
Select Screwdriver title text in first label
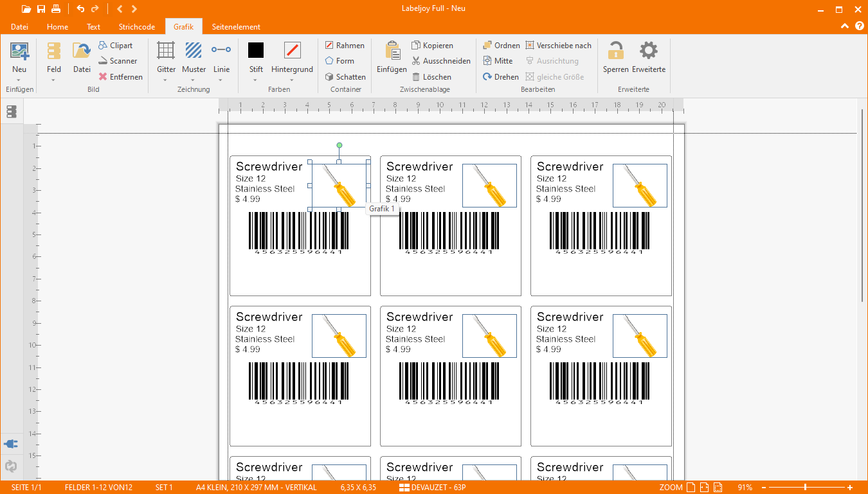(269, 166)
